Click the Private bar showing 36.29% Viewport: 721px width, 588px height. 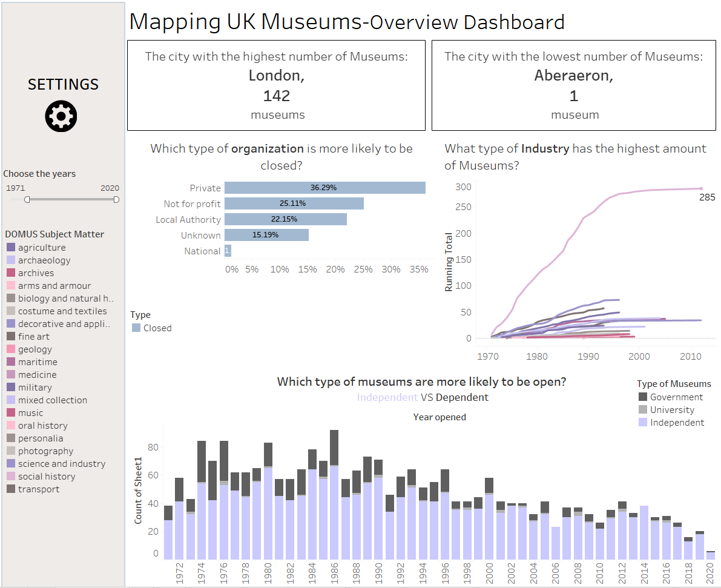click(x=325, y=188)
